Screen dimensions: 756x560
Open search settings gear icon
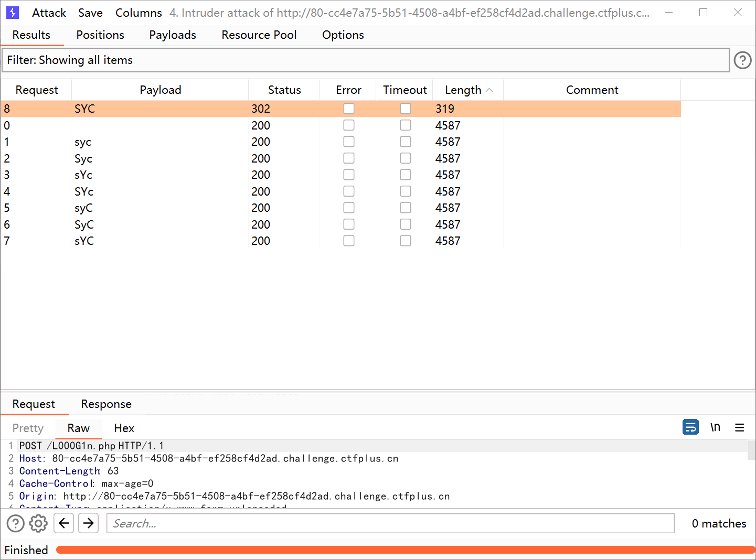38,523
